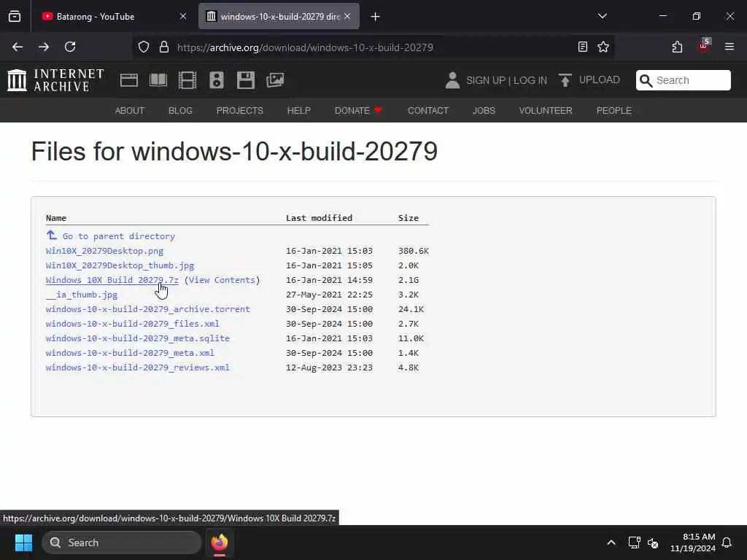
Task: Click the UPLOAD link
Action: tap(600, 79)
